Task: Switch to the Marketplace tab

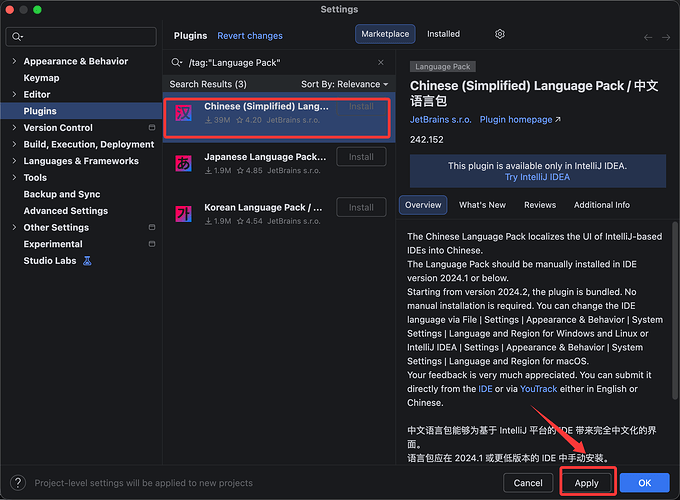Action: [x=385, y=34]
